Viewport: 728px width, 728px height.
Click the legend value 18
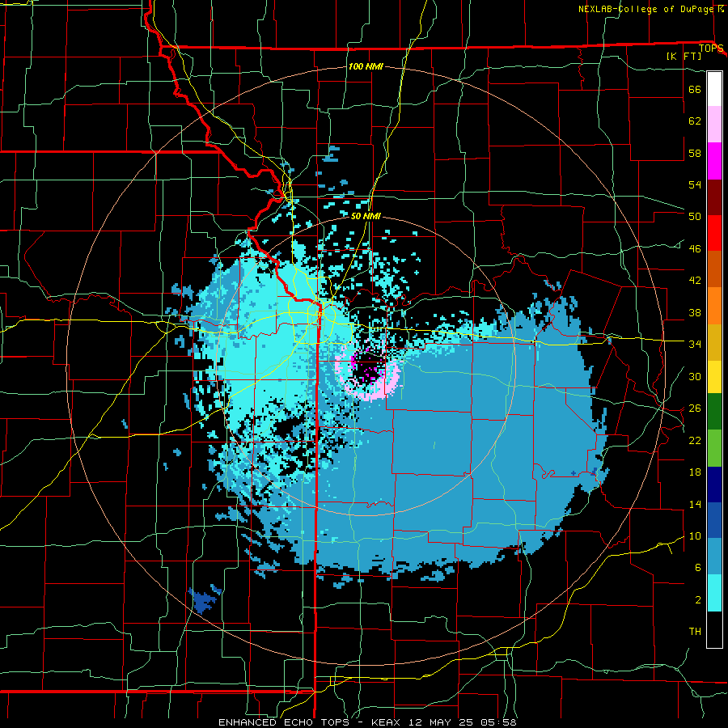[695, 472]
